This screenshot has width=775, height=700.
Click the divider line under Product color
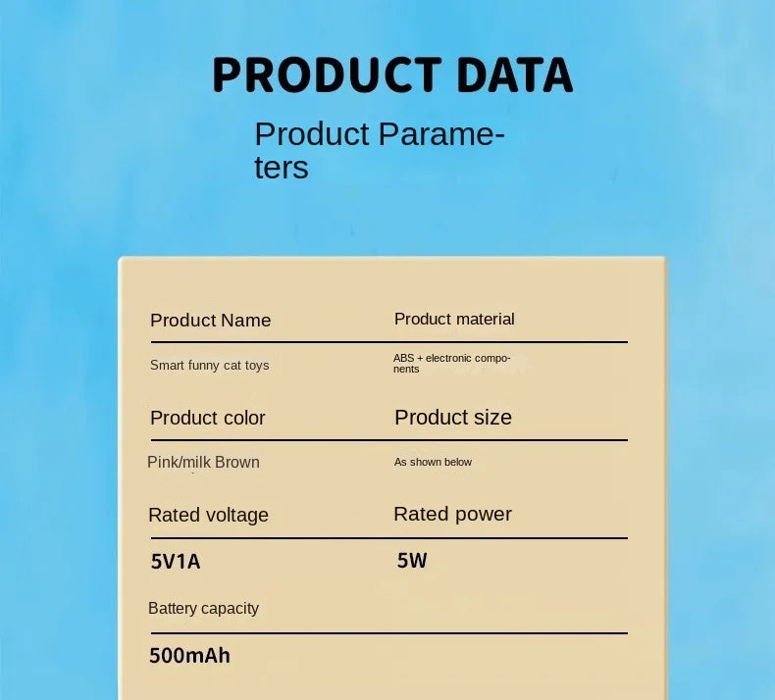(388, 440)
